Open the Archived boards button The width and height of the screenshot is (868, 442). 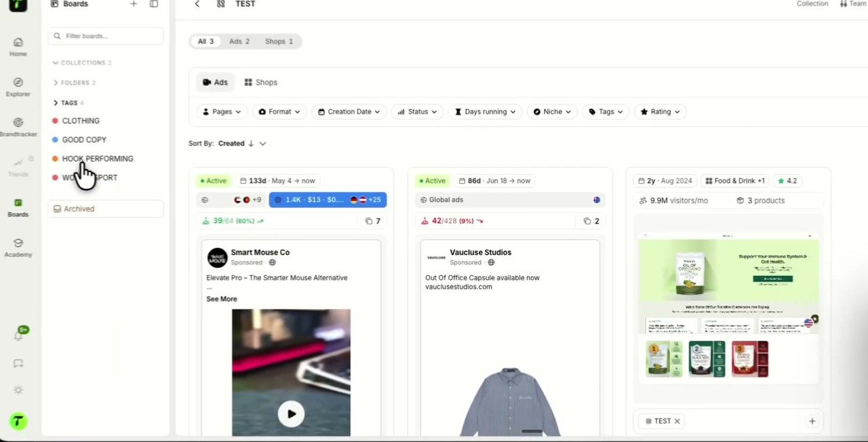106,209
